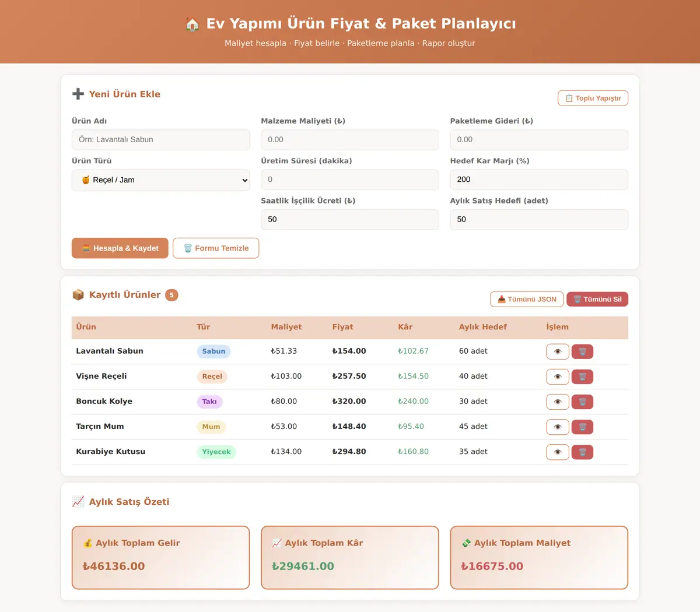Image resolution: width=700 pixels, height=612 pixels.
Task: View details of Vişne Reçeli
Action: [x=558, y=377]
